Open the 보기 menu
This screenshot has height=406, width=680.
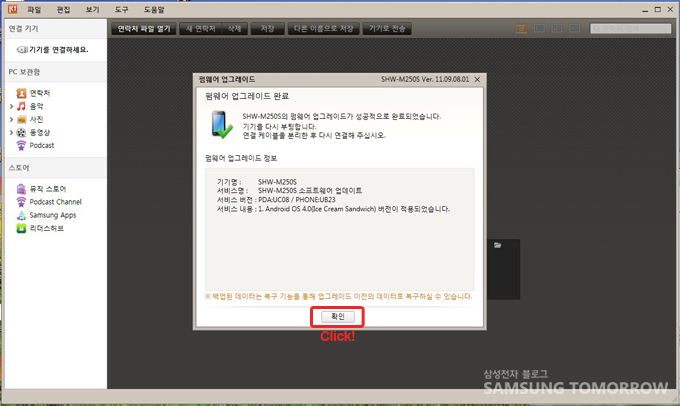coord(92,10)
